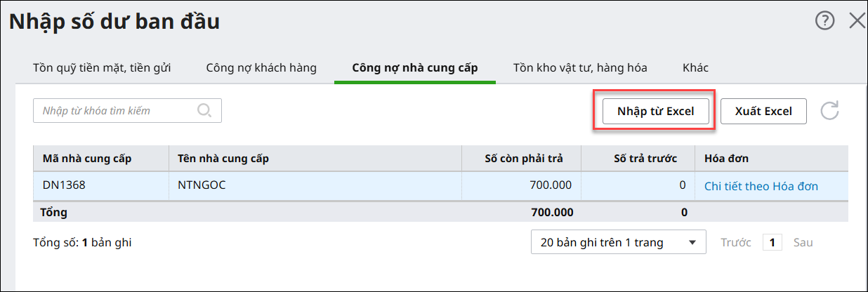This screenshot has width=868, height=292.
Task: Click the Sau pagination link
Action: pyautogui.click(x=803, y=243)
